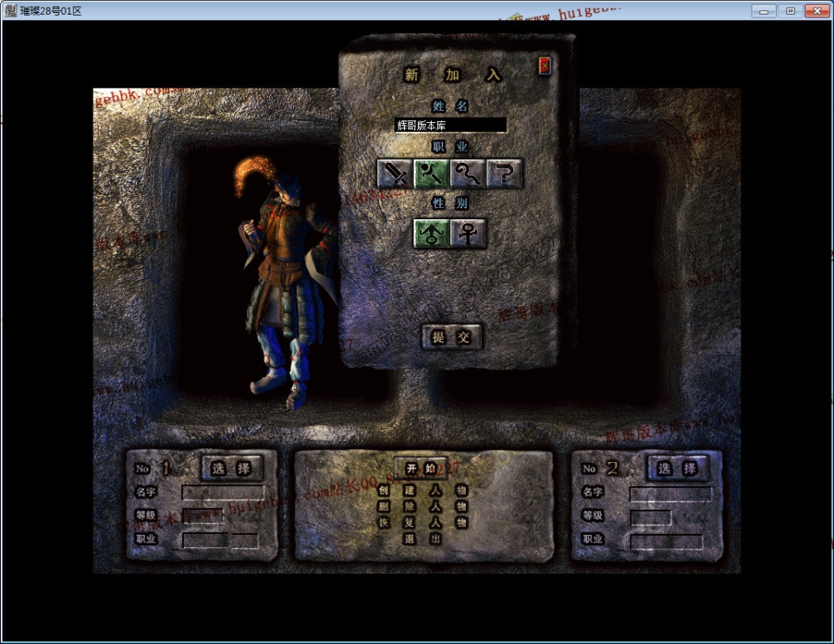
Task: Minimize the game window
Action: pos(764,10)
